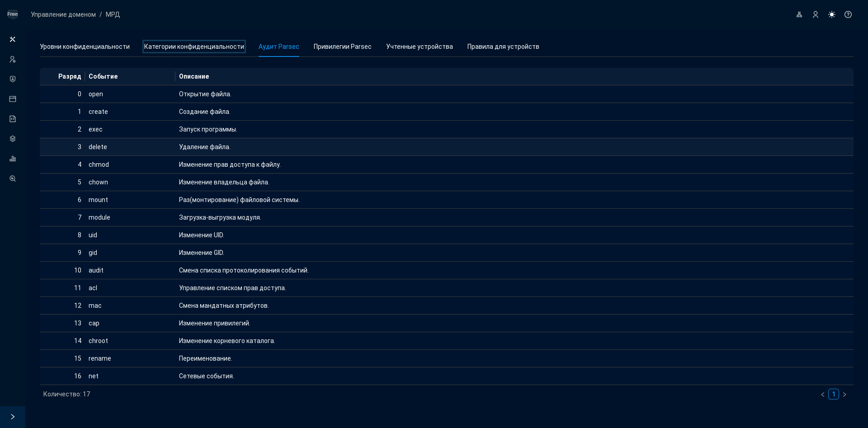Open the window-shaped sidebar icon
Viewport: 868px width, 428px height.
point(13,99)
